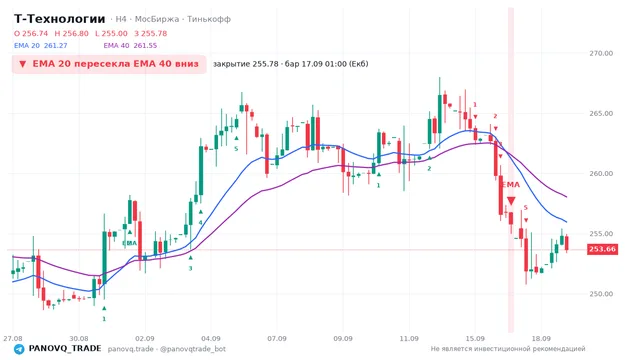Click the 265.00 price axis label
The height and width of the screenshot is (360, 640).
[601, 113]
